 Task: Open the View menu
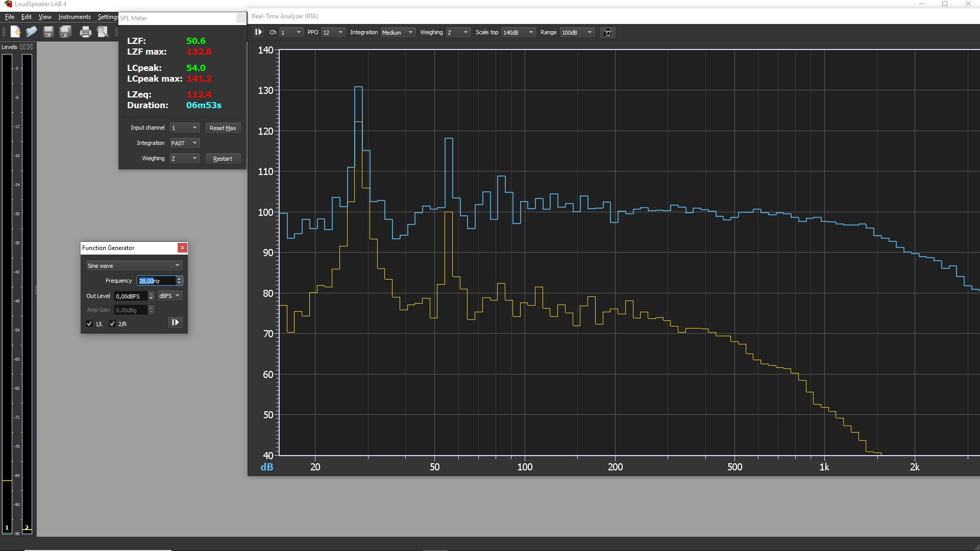tap(45, 17)
